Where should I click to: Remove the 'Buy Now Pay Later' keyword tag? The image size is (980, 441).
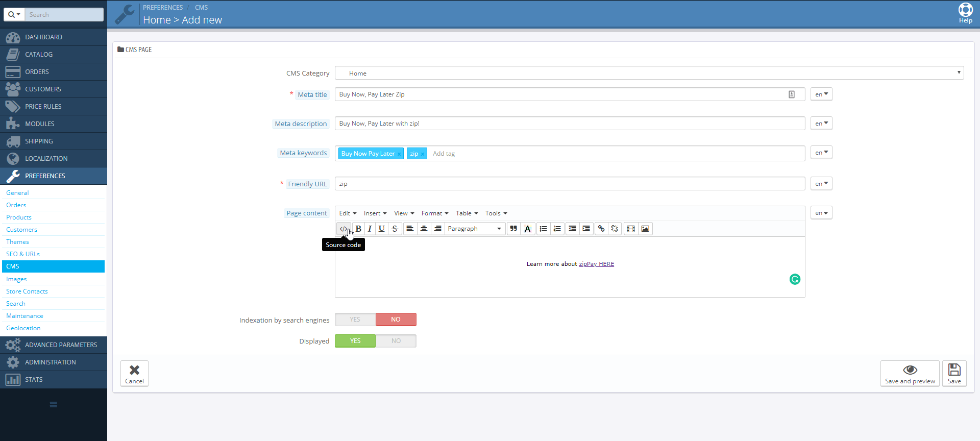pyautogui.click(x=399, y=154)
